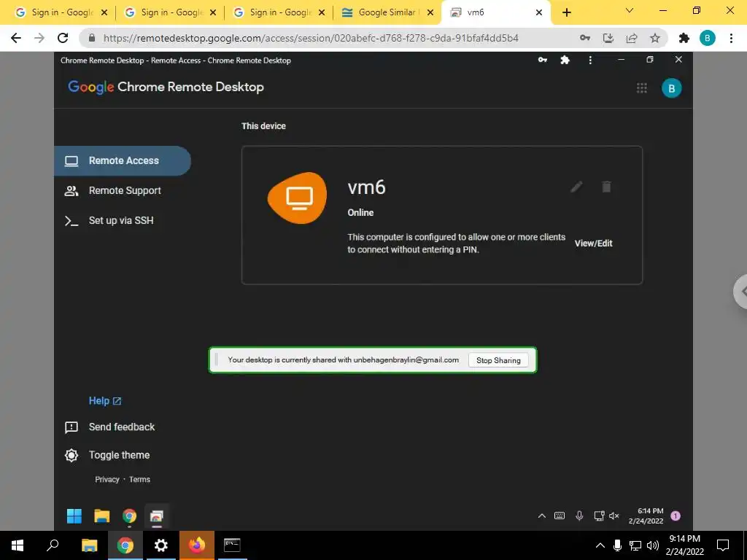Delete the vm6 device using trash icon

pos(606,187)
